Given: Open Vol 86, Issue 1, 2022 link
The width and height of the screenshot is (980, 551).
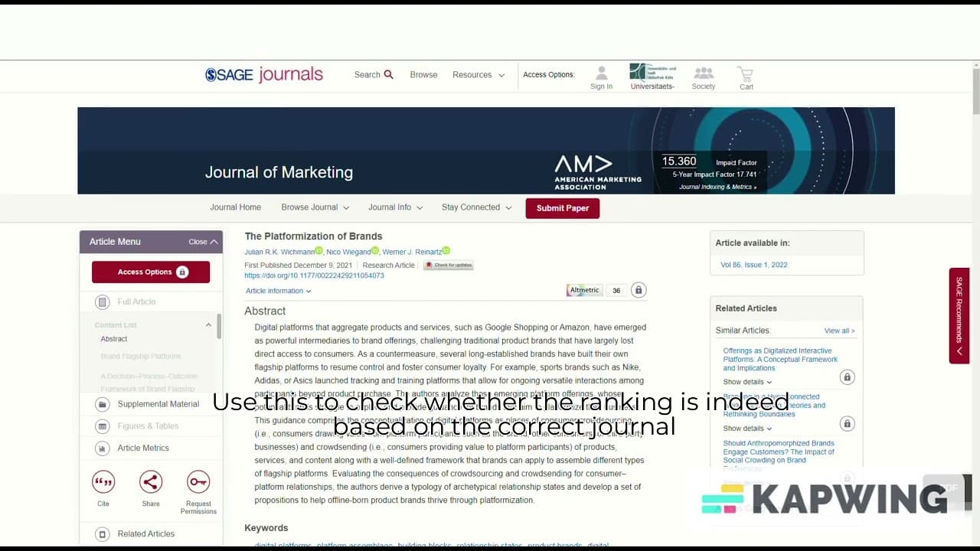Looking at the screenshot, I should pos(753,265).
